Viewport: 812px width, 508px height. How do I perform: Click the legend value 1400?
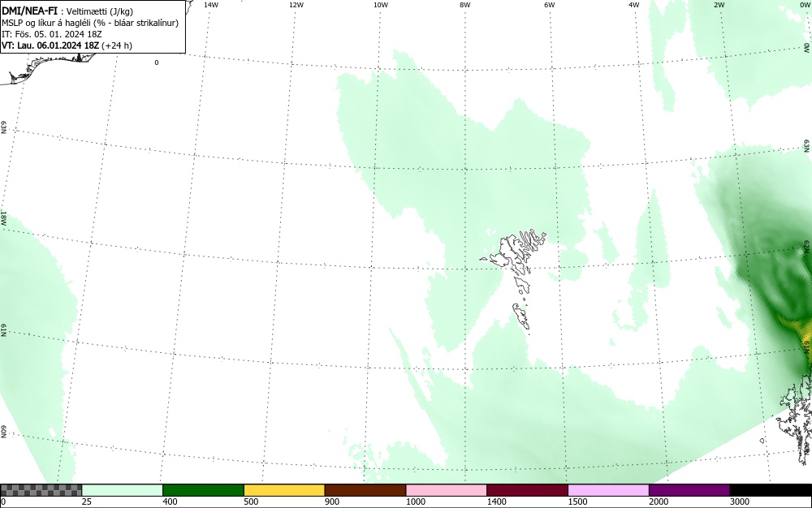point(496,502)
